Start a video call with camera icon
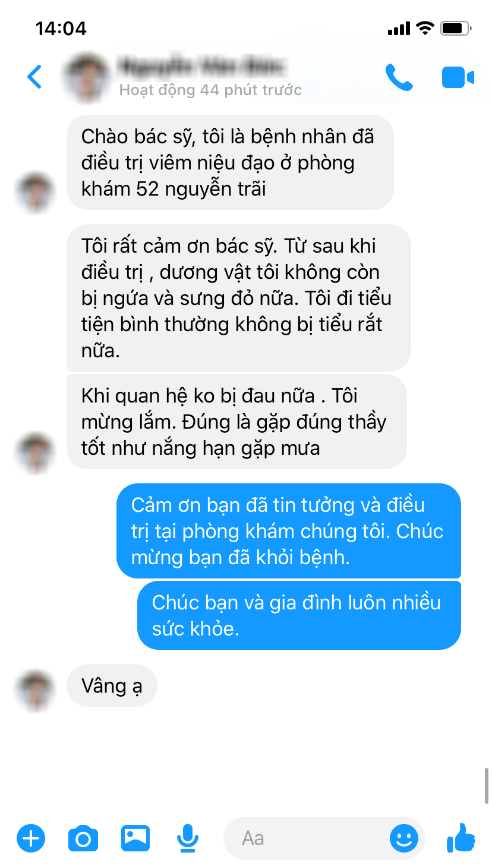This screenshot has width=492, height=868. coord(458,78)
